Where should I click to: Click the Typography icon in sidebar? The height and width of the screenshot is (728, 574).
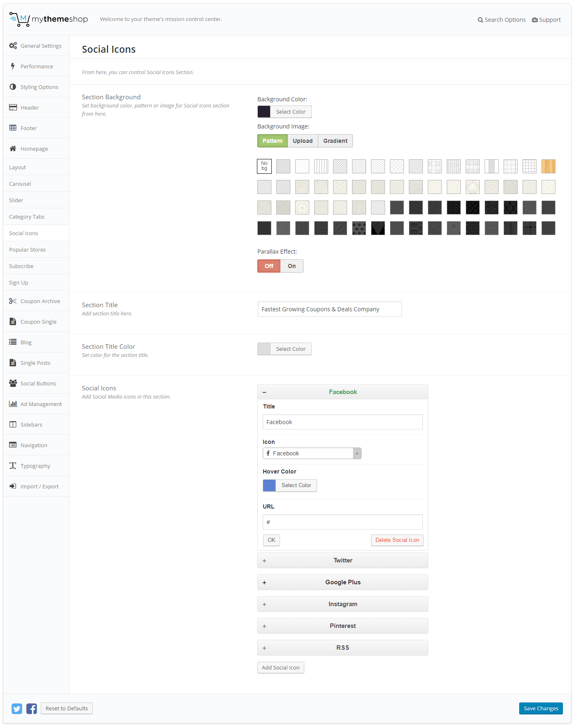tap(13, 466)
